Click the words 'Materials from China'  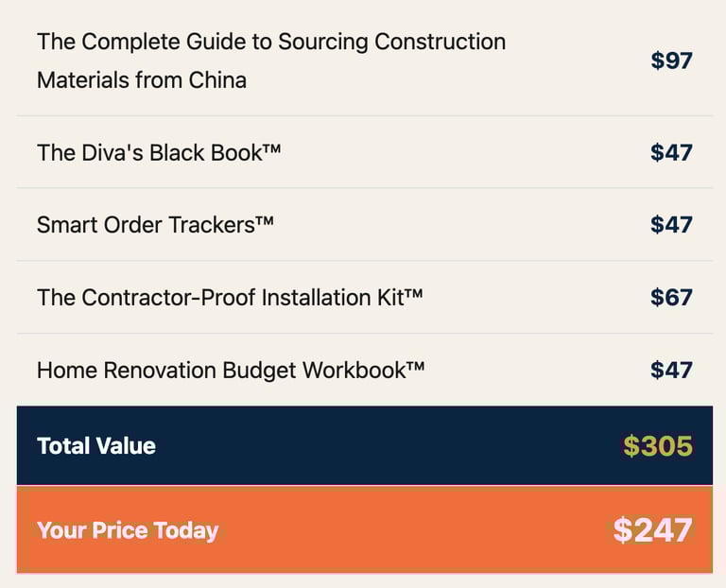(x=142, y=80)
